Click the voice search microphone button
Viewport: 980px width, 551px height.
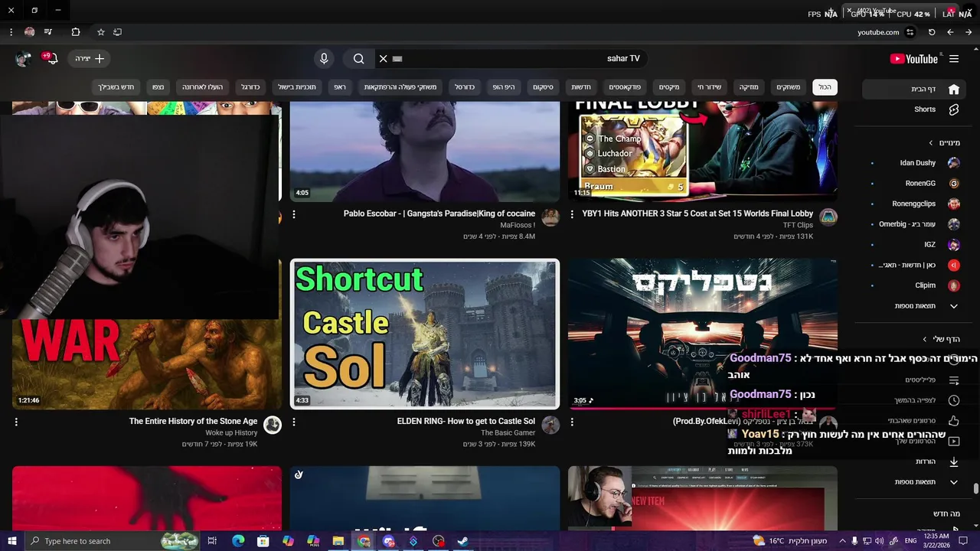click(324, 59)
